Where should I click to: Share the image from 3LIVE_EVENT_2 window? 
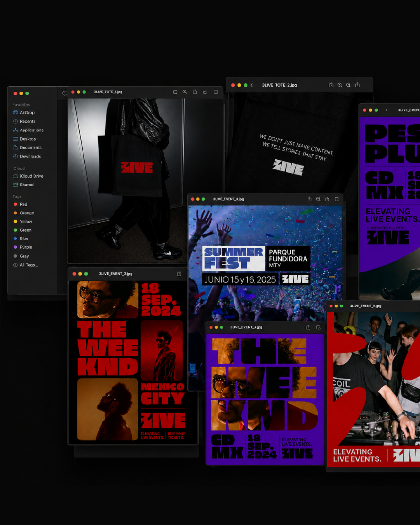[x=179, y=274]
